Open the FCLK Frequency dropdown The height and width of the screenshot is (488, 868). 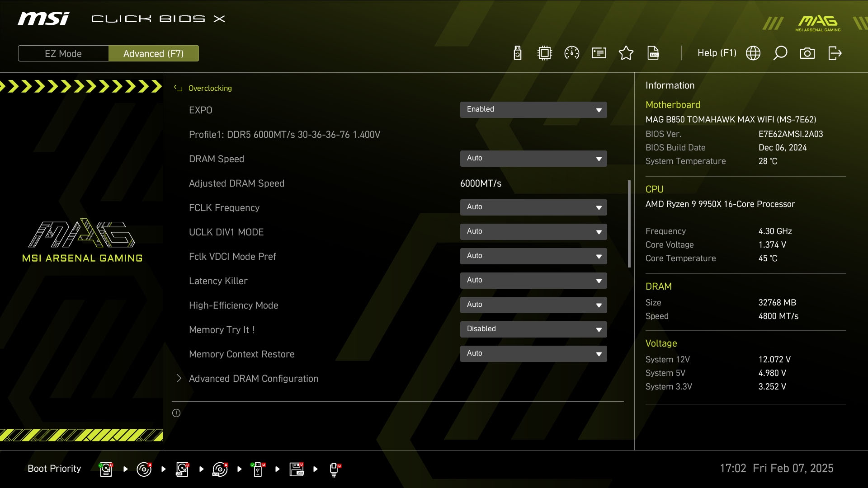pos(533,207)
